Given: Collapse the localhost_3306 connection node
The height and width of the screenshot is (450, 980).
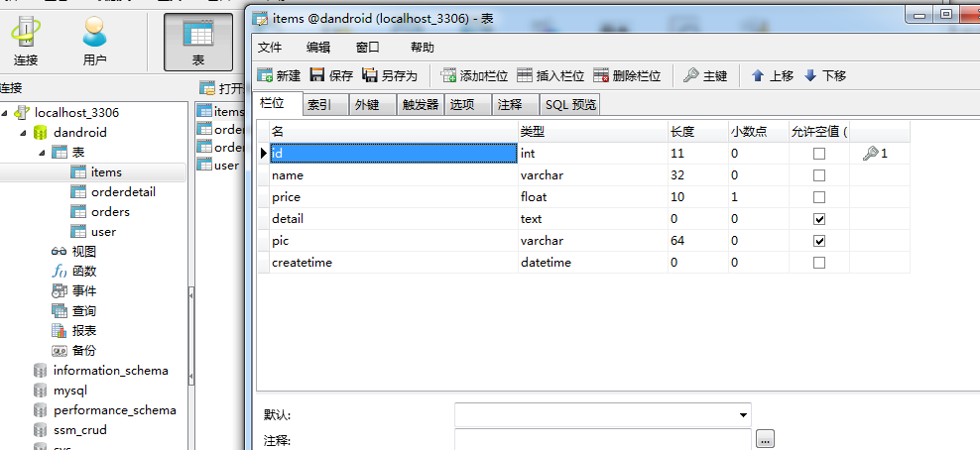Looking at the screenshot, I should click(5, 112).
